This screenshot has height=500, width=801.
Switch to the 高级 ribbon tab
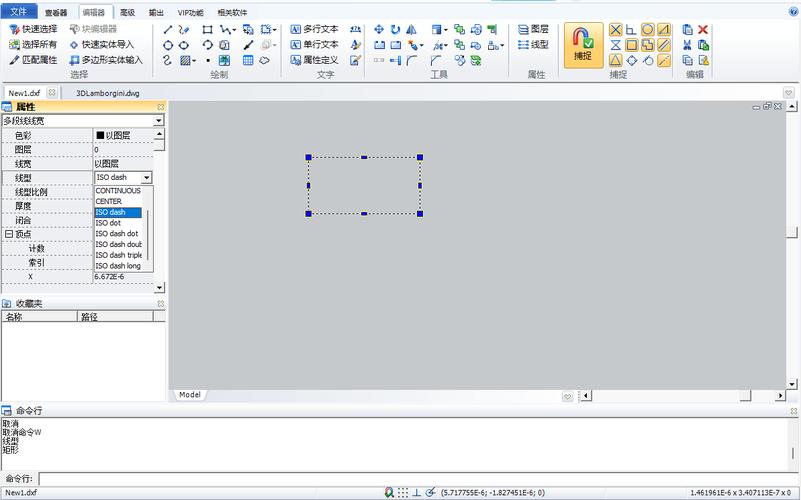click(127, 12)
